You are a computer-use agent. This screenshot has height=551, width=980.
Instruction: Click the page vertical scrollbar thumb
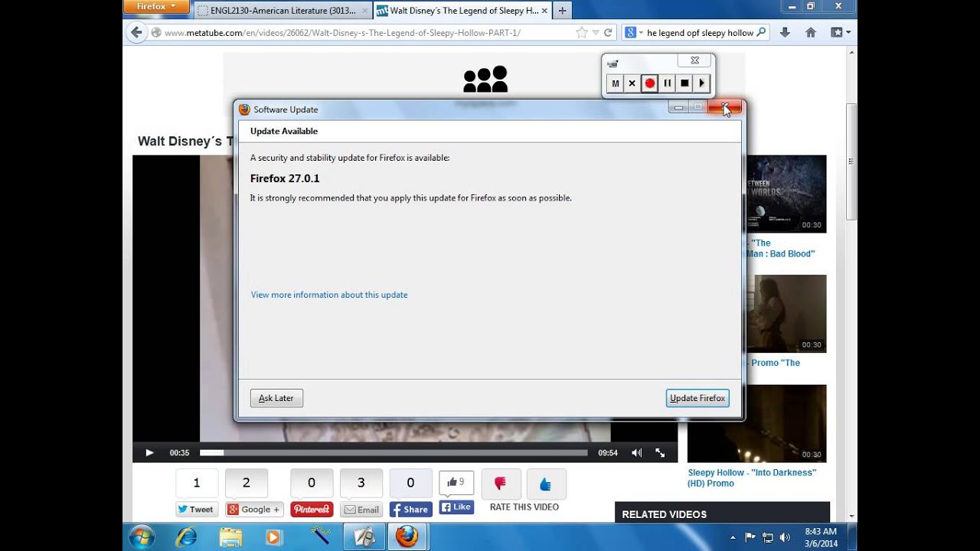point(851,161)
